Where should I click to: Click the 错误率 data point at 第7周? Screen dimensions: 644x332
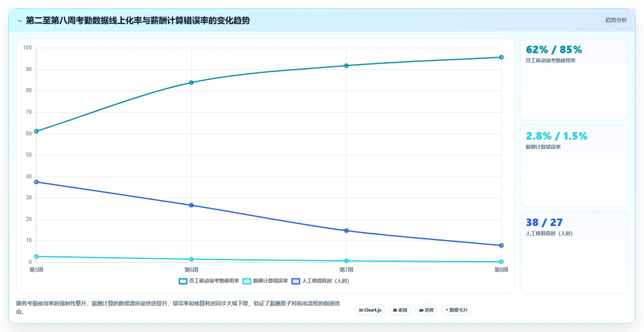click(x=346, y=261)
